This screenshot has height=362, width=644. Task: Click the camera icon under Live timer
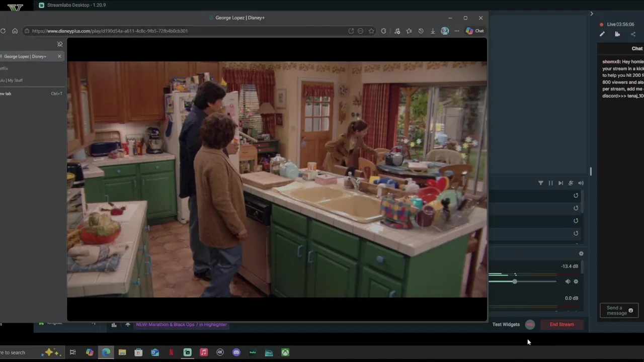click(x=617, y=34)
